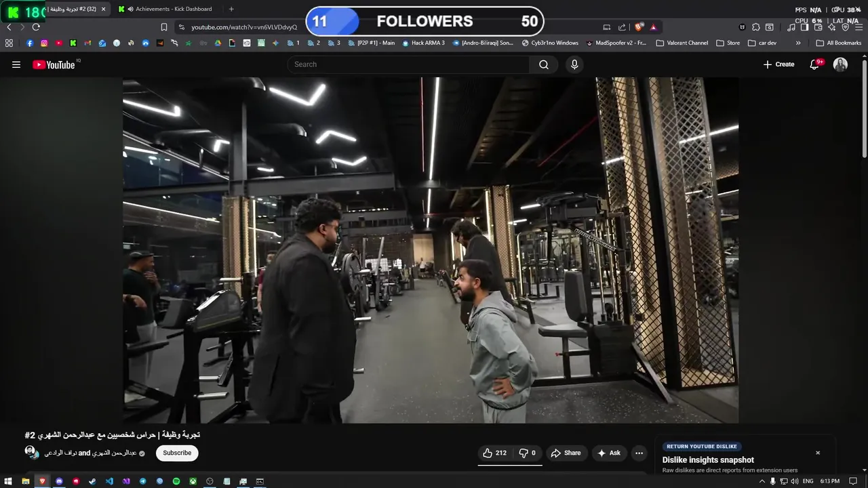Image resolution: width=868 pixels, height=488 pixels.
Task: Start voice search with microphone icon
Action: pyautogui.click(x=574, y=64)
